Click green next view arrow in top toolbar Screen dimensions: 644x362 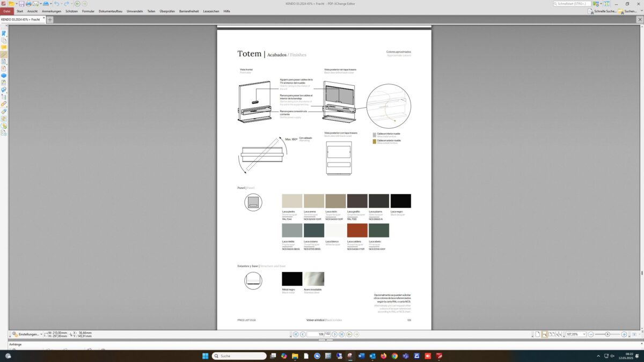pyautogui.click(x=84, y=4)
